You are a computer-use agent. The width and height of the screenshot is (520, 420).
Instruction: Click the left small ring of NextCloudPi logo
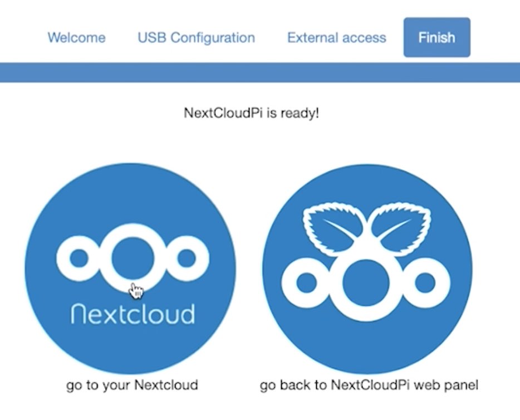click(x=306, y=283)
